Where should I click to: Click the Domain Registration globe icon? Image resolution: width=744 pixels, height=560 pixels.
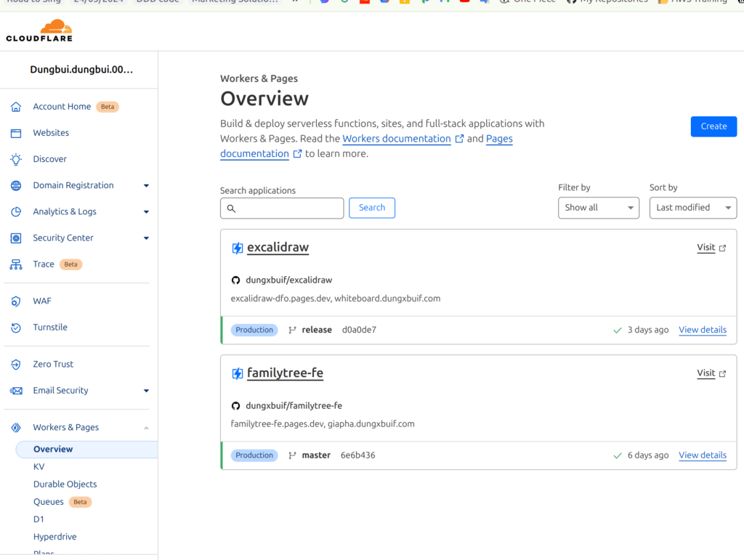[16, 185]
